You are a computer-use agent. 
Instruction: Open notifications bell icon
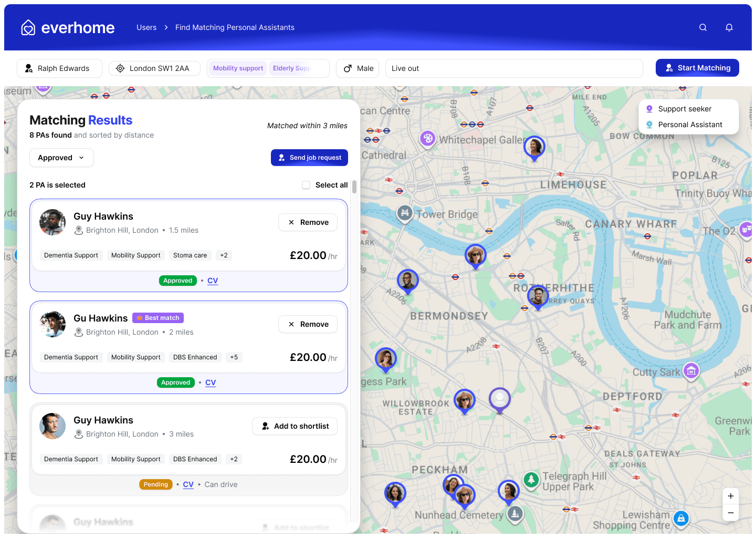tap(729, 27)
